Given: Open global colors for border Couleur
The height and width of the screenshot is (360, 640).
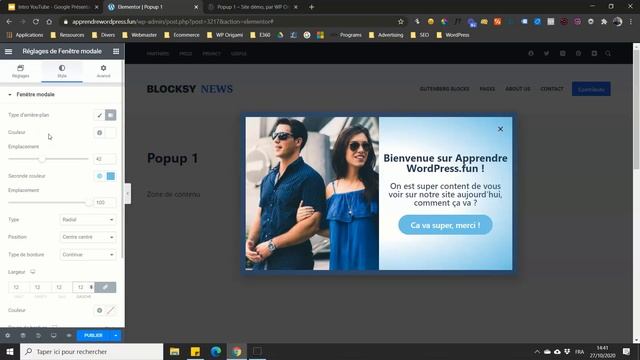Looking at the screenshot, I should pyautogui.click(x=99, y=311).
